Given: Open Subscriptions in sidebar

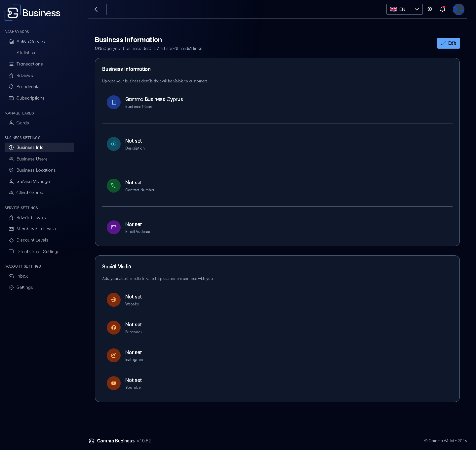Looking at the screenshot, I should pyautogui.click(x=39, y=98).
